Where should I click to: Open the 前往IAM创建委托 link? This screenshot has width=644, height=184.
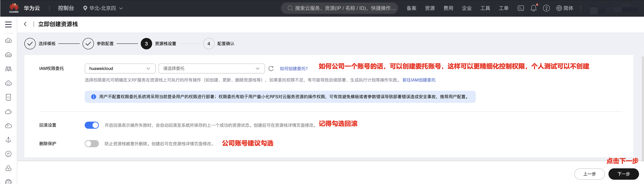[x=419, y=80]
